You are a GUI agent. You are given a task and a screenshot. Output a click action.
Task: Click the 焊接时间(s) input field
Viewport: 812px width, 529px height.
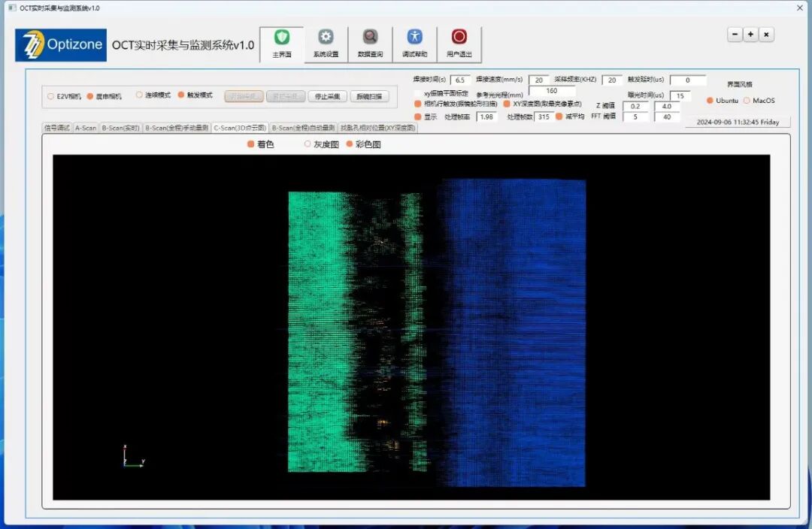pyautogui.click(x=460, y=80)
